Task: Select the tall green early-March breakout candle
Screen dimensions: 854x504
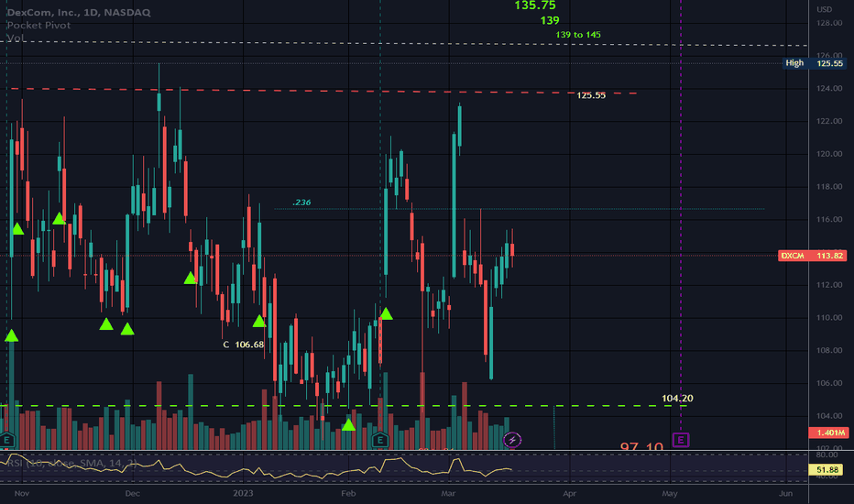Action: pyautogui.click(x=454, y=205)
